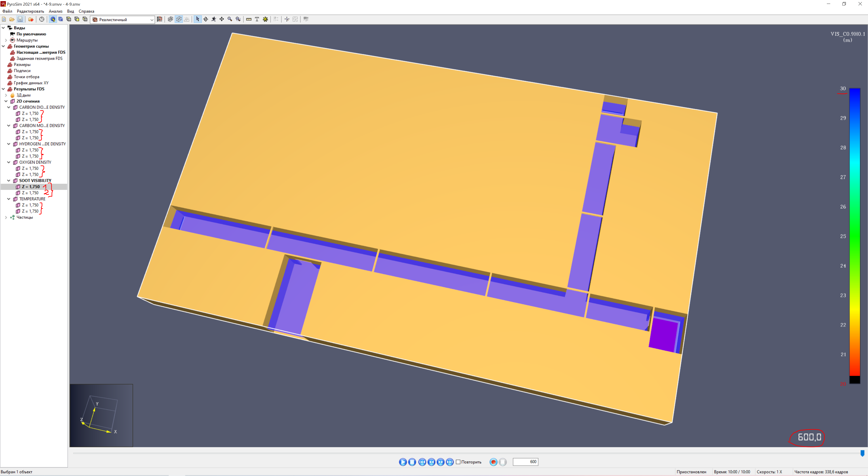Collapse the SOOT VISIBILITY tree node
Viewport: 868px width, 476px height.
9,181
